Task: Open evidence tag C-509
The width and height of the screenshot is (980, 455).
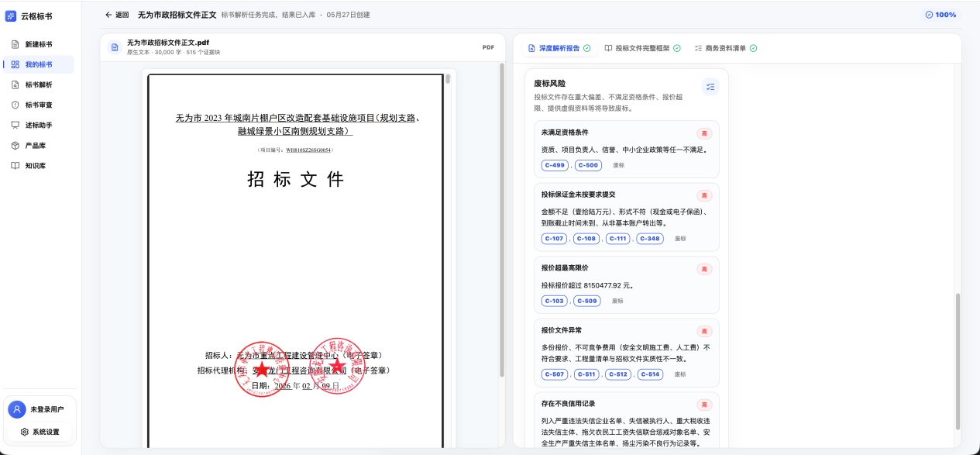Action: (588, 301)
